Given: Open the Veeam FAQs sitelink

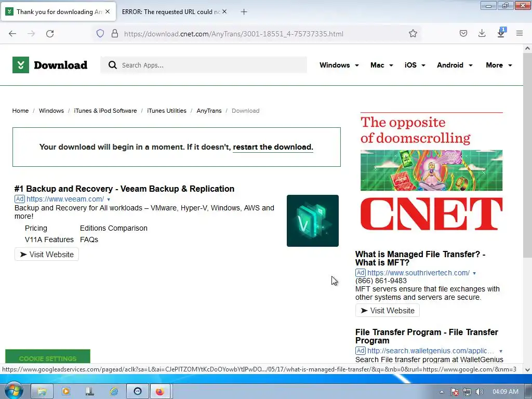Looking at the screenshot, I should point(89,240).
